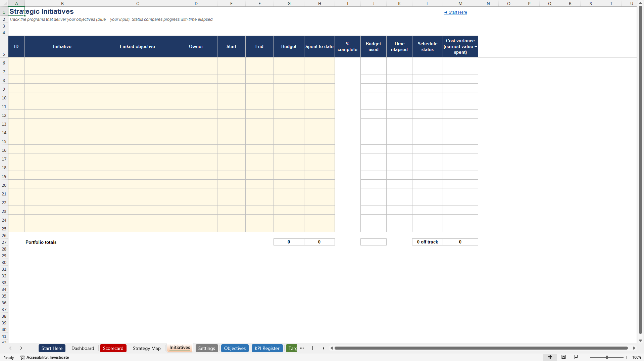Select the '0 off track' cell
Viewport: 644px width, 361px height.
[428, 242]
